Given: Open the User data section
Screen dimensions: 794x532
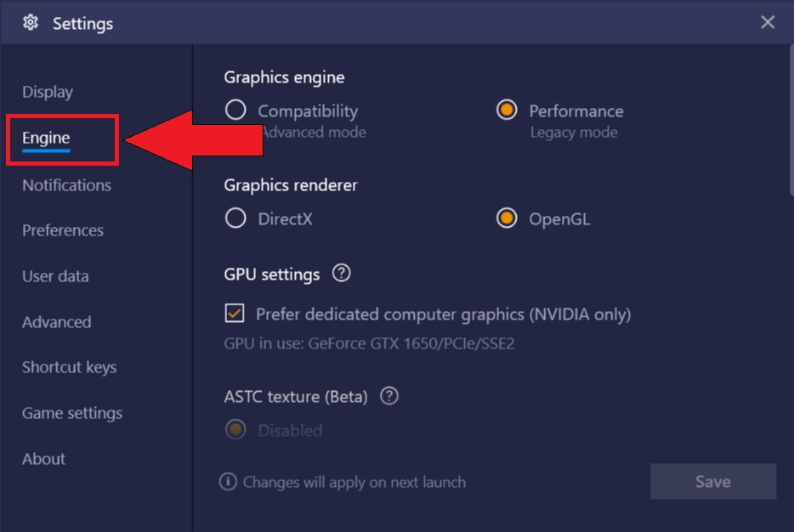Looking at the screenshot, I should tap(56, 276).
